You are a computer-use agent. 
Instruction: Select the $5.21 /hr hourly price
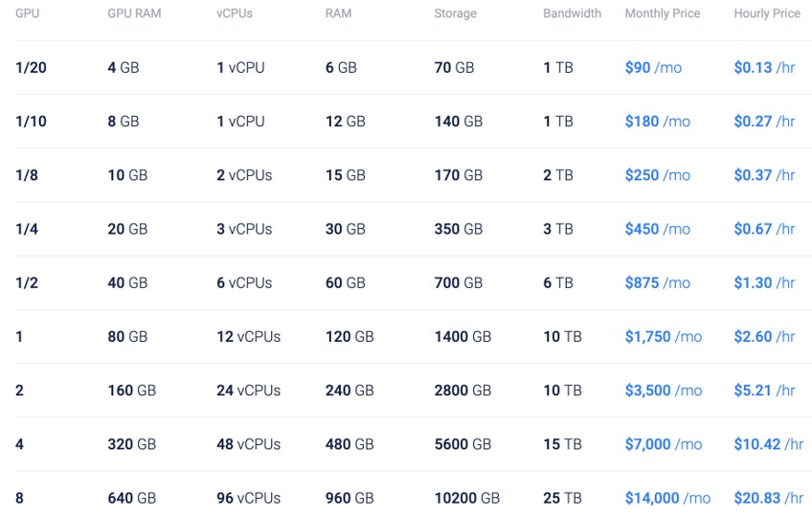[x=764, y=391]
